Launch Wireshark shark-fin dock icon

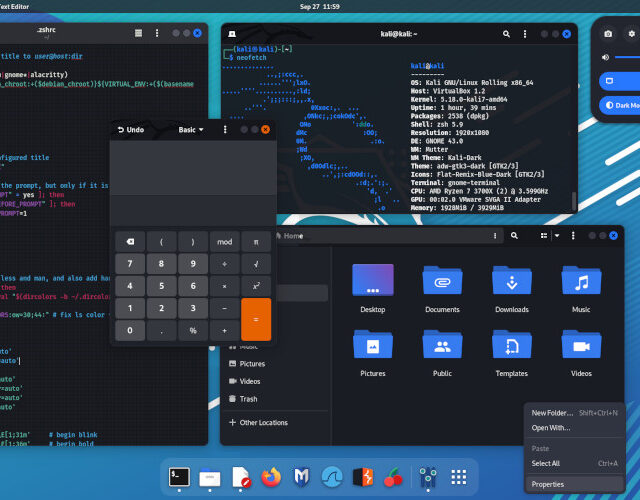pyautogui.click(x=332, y=477)
